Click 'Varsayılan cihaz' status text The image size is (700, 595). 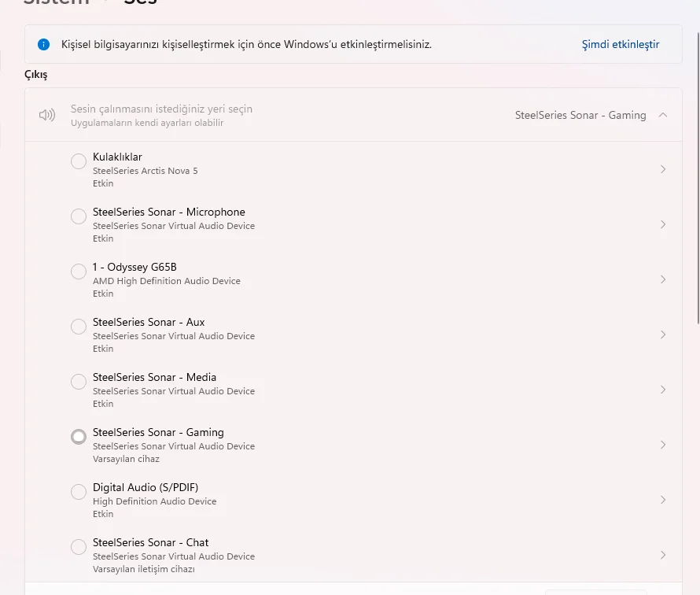pos(126,459)
